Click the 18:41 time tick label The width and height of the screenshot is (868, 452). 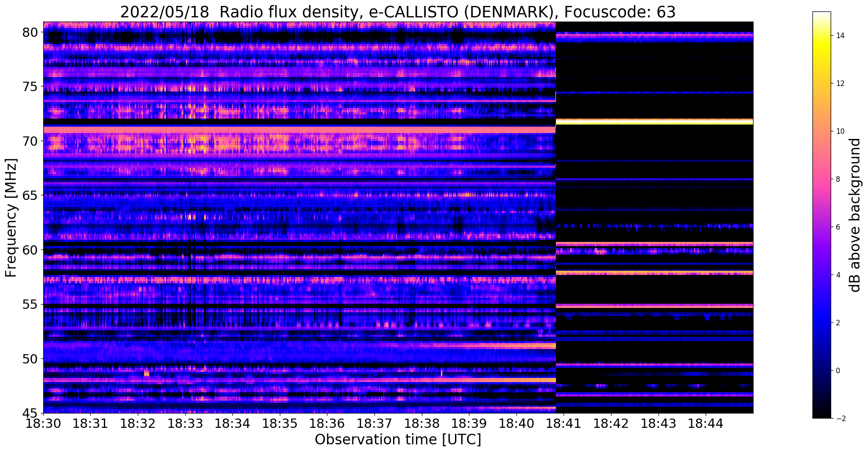pos(564,423)
